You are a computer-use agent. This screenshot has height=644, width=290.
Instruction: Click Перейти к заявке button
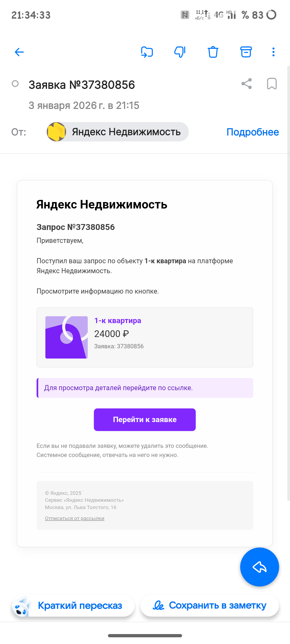(x=145, y=420)
